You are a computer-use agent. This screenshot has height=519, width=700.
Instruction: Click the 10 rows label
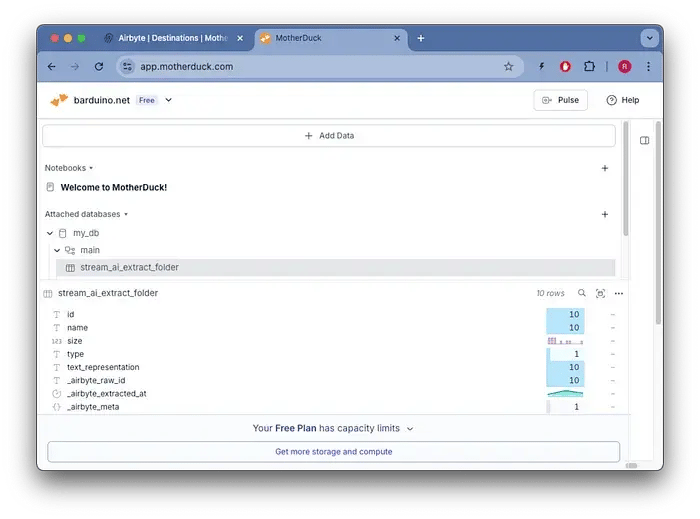(550, 293)
